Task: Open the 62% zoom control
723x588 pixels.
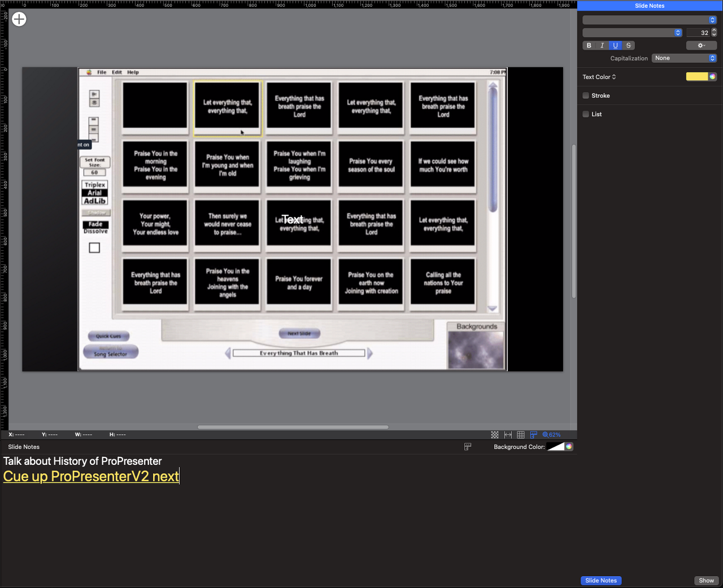Action: tap(552, 435)
